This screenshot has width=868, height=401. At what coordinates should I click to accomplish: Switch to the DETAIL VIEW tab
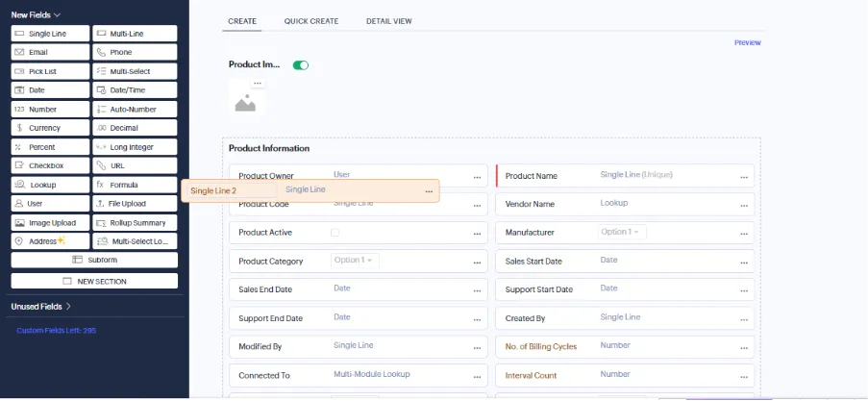click(388, 21)
